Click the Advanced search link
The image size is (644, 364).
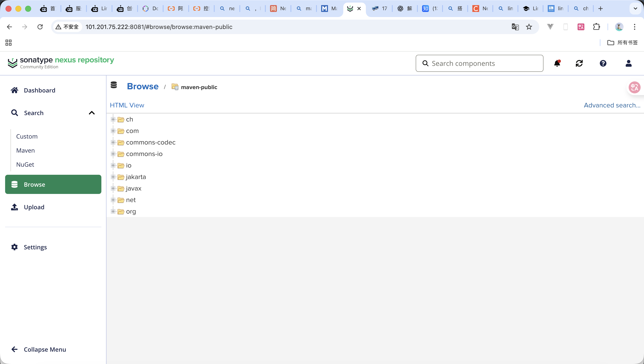tap(612, 105)
